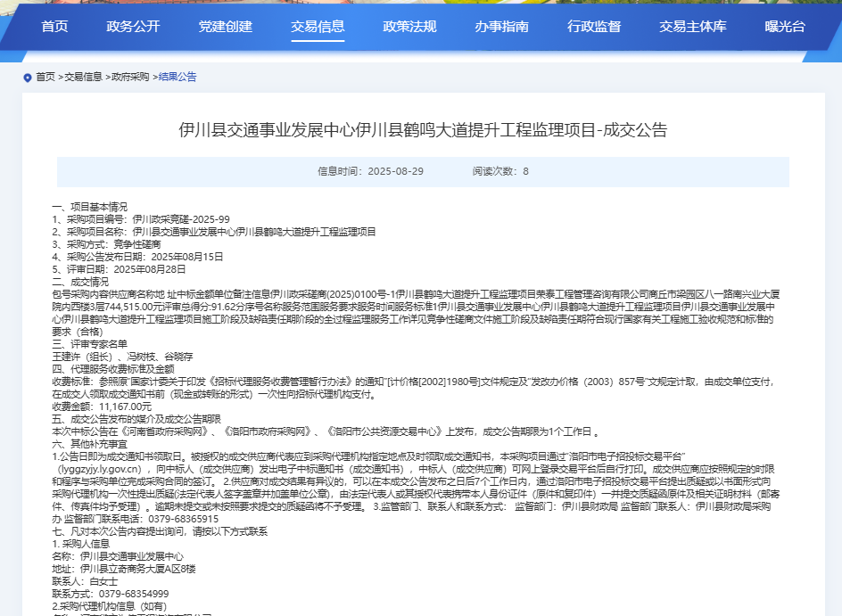Click the contact number 0379-68354999
Viewport: 842px width, 616px height.
pos(134,594)
